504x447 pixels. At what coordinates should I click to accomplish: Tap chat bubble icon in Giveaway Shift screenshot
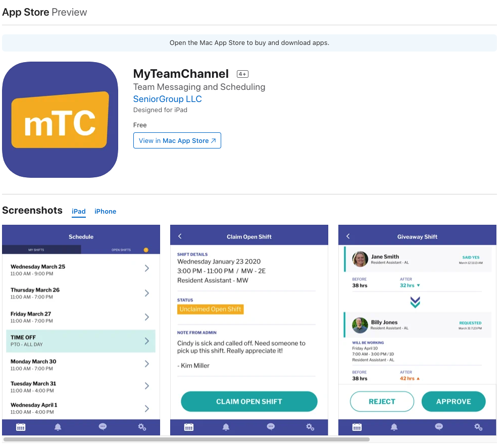pyautogui.click(x=439, y=427)
